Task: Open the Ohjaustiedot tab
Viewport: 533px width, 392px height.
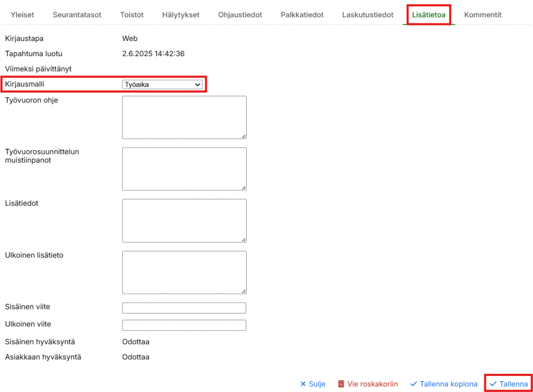Action: 240,15
